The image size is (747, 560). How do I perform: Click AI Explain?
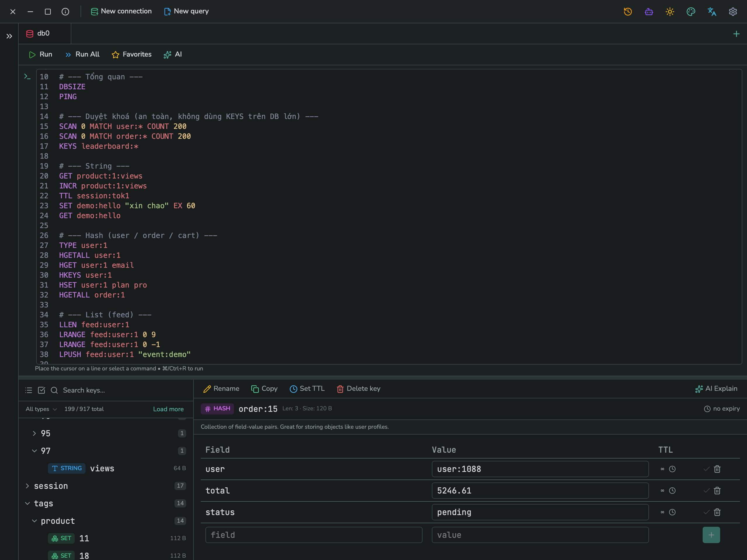pos(716,388)
